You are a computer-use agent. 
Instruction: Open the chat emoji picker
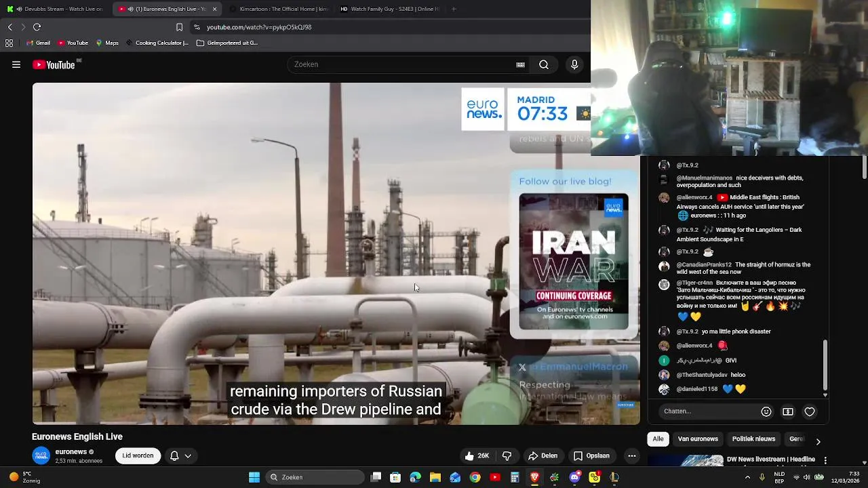(766, 411)
